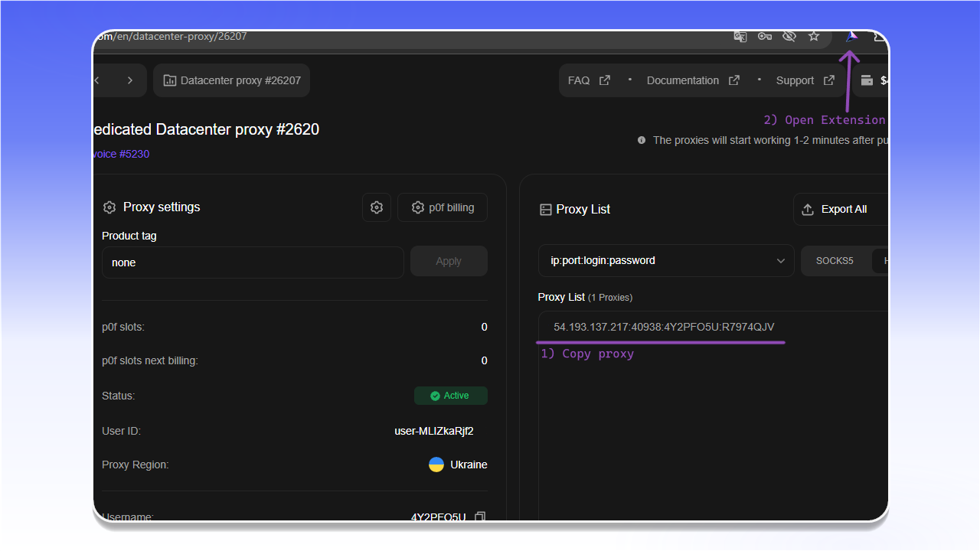
Task: Open the Datacenter proxy #26207 tab
Action: tap(232, 80)
